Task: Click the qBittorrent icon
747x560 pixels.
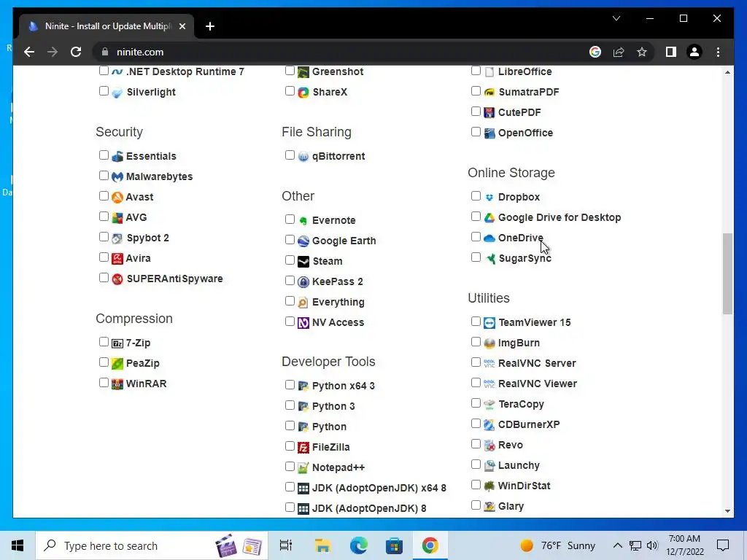Action: (303, 156)
